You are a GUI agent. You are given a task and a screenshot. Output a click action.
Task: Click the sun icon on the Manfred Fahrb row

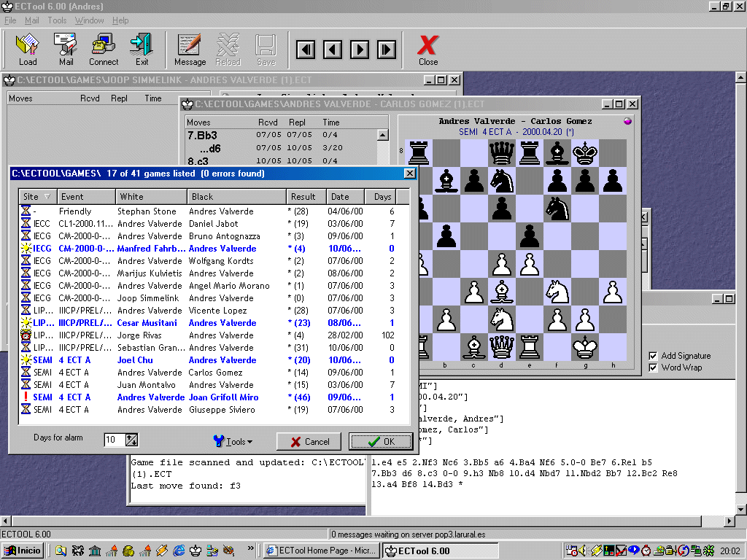click(26, 248)
